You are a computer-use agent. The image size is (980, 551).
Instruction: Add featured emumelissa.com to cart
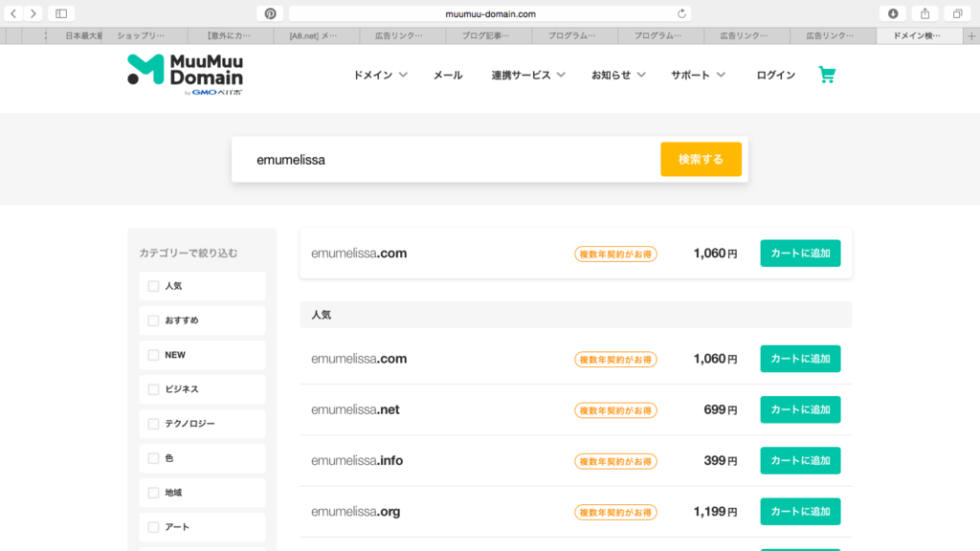[x=800, y=253]
